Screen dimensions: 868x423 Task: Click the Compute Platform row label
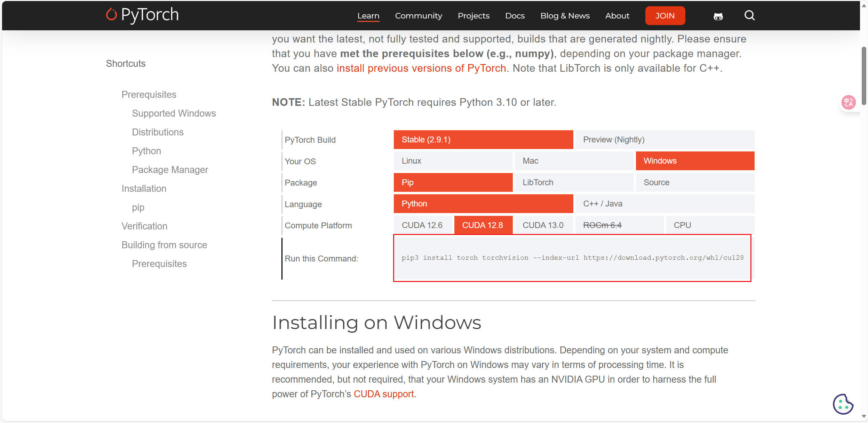318,226
